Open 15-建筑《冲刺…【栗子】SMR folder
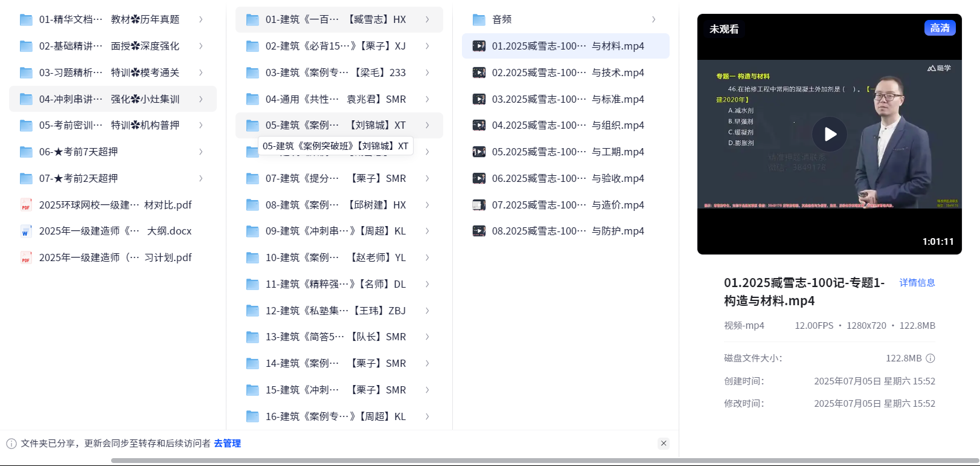This screenshot has width=980, height=466. click(339, 390)
